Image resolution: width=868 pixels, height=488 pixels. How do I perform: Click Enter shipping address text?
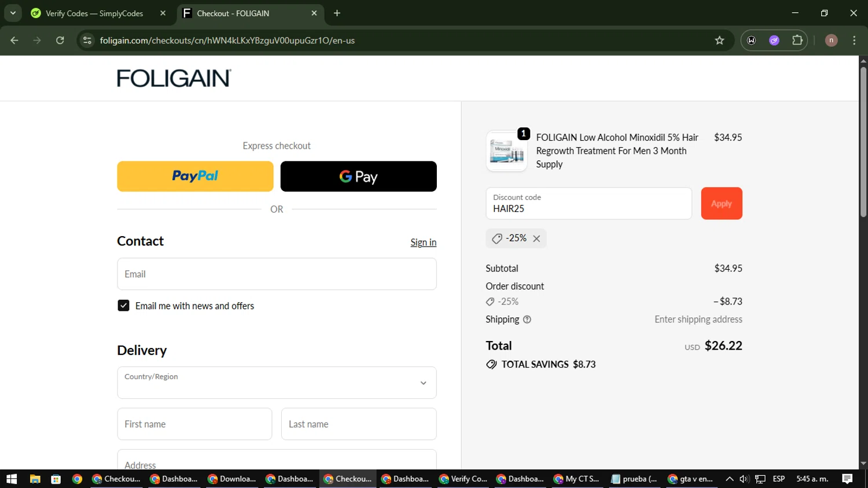coord(698,320)
